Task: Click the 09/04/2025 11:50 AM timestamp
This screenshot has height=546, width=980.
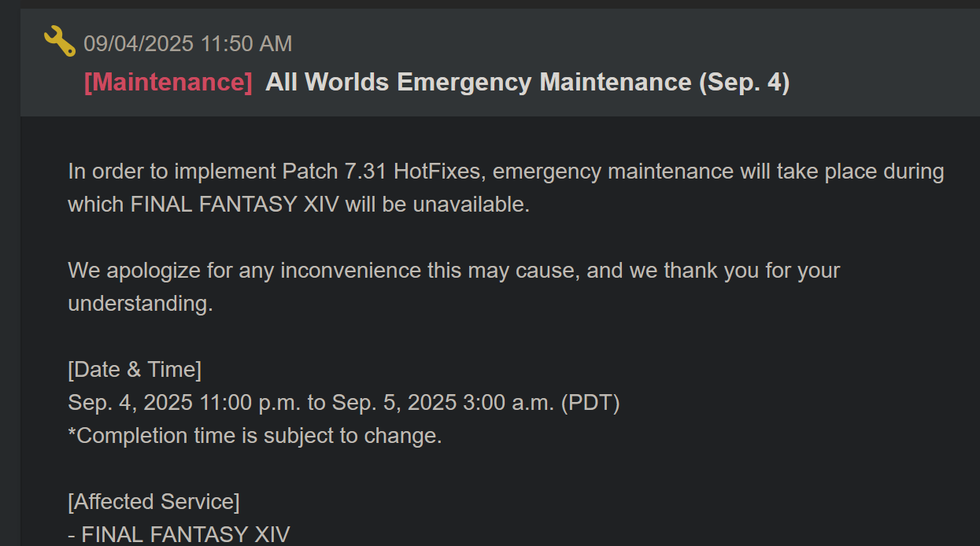Action: click(x=188, y=44)
